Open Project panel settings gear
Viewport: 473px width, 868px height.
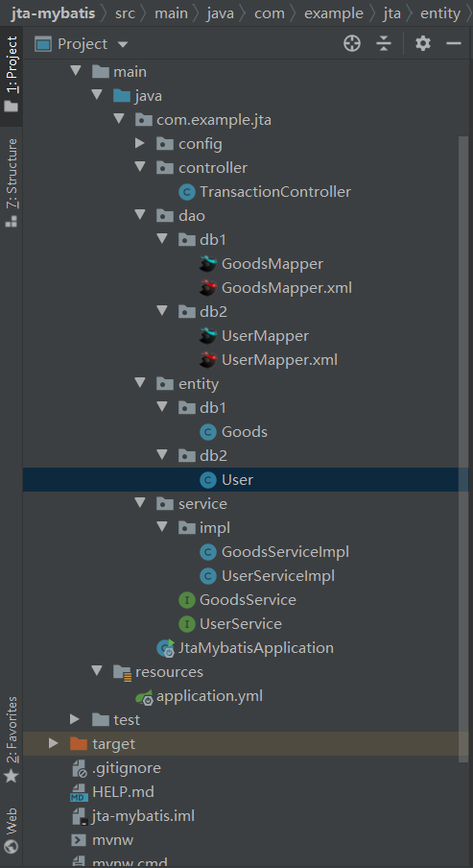click(423, 43)
